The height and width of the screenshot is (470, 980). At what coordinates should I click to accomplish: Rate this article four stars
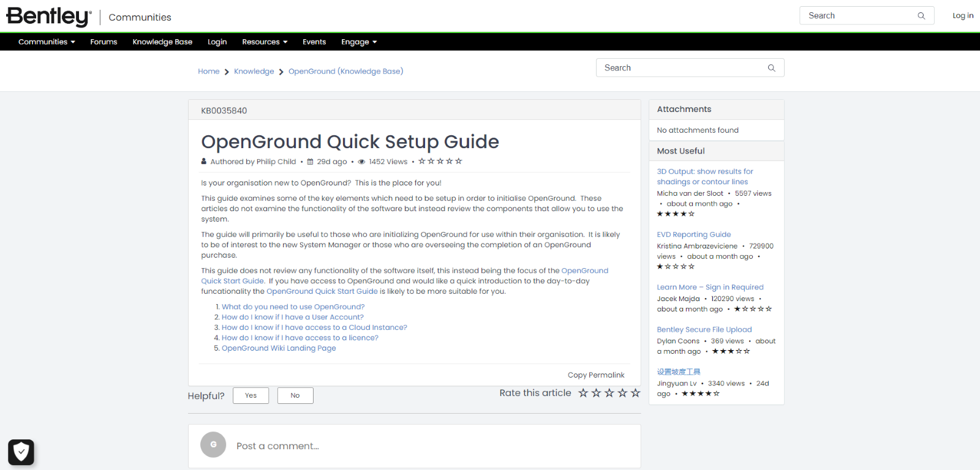point(622,393)
